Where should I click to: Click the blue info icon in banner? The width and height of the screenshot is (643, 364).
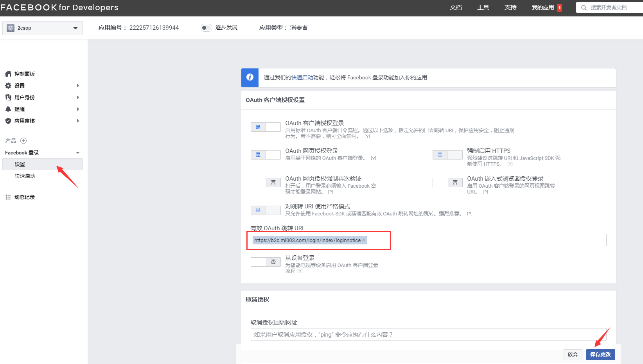pos(250,77)
